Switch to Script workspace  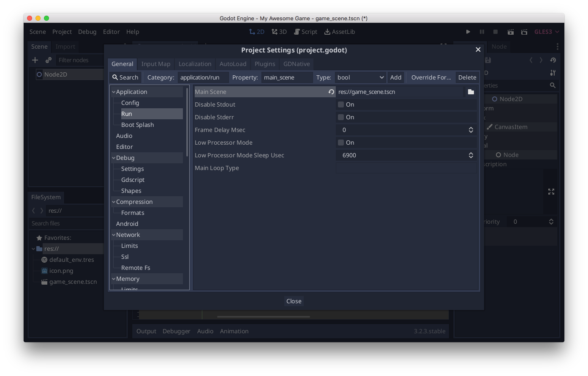click(x=305, y=32)
